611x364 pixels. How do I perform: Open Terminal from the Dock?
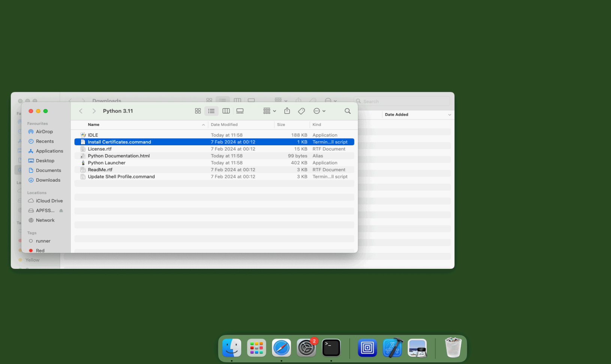(331, 348)
